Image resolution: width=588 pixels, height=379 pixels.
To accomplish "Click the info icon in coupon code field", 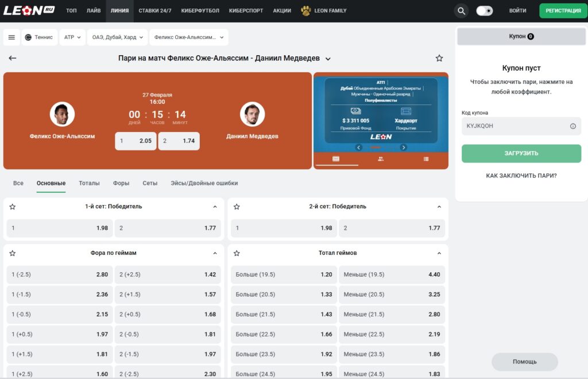I will click(x=572, y=126).
